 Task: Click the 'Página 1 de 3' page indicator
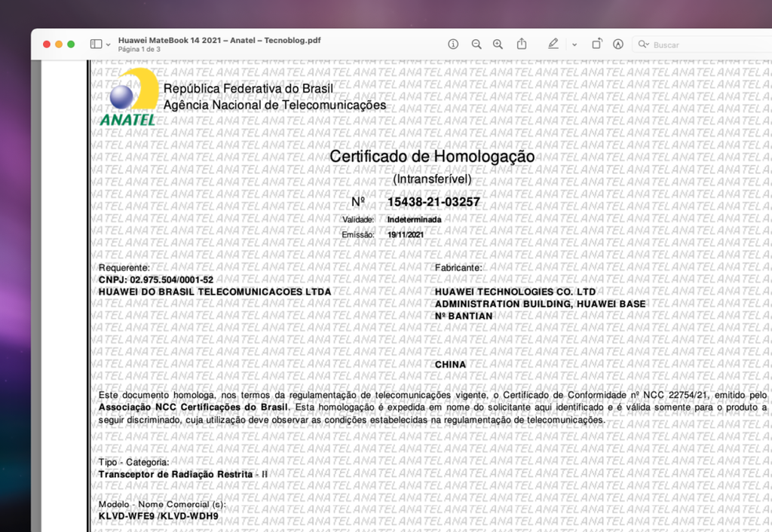[139, 49]
